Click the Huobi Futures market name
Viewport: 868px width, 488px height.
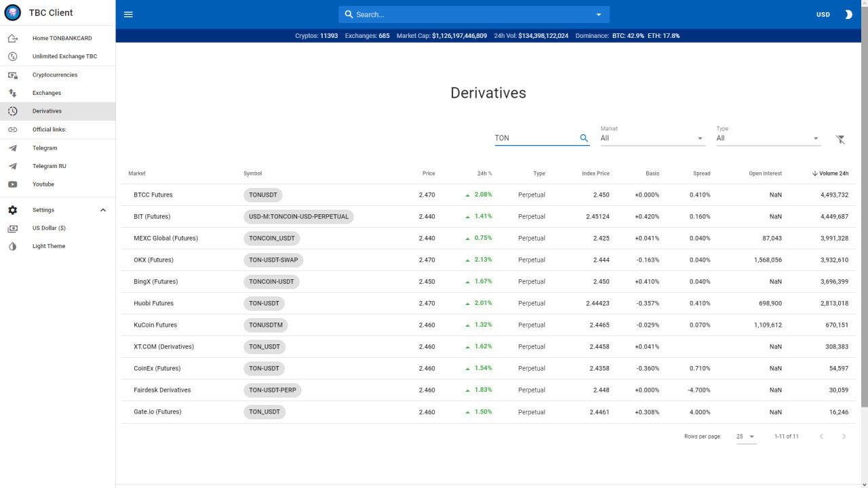(153, 303)
